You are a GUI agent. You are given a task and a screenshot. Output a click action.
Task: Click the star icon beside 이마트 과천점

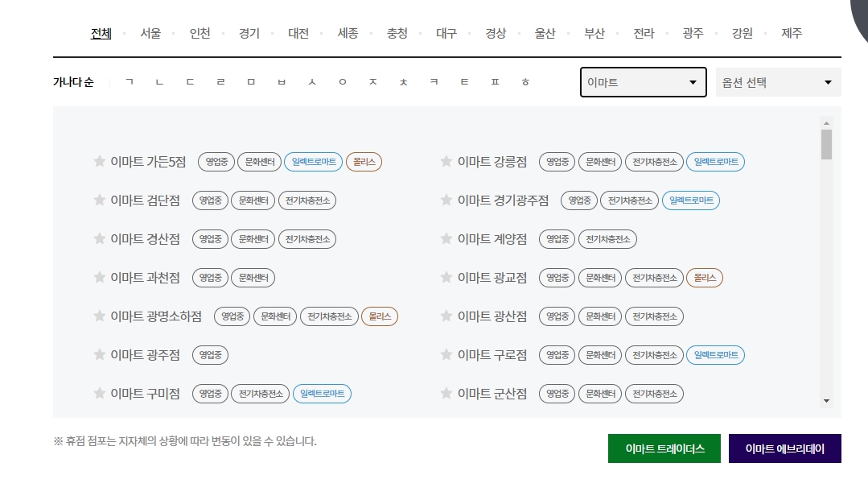(99, 277)
